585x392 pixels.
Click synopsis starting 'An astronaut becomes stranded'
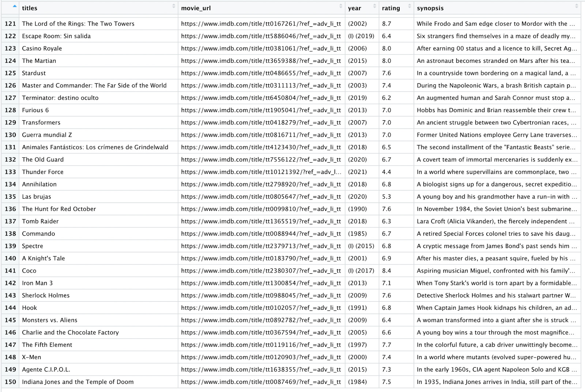click(x=497, y=61)
